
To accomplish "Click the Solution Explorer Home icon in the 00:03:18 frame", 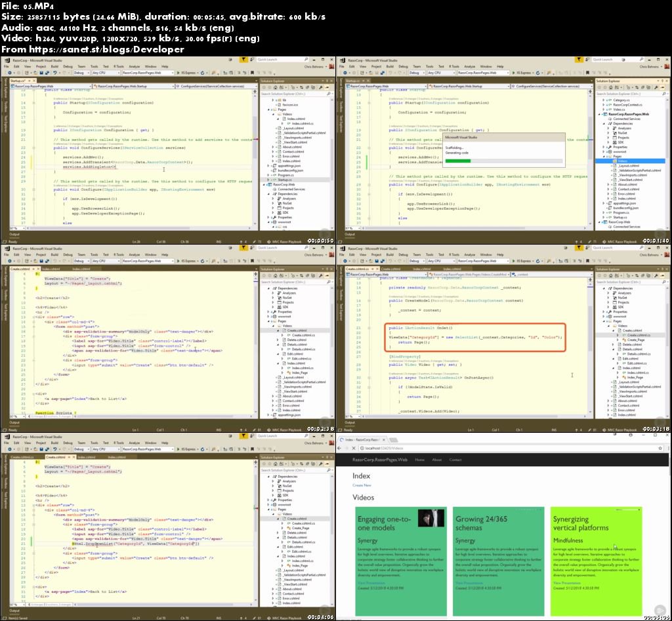I will [611, 275].
